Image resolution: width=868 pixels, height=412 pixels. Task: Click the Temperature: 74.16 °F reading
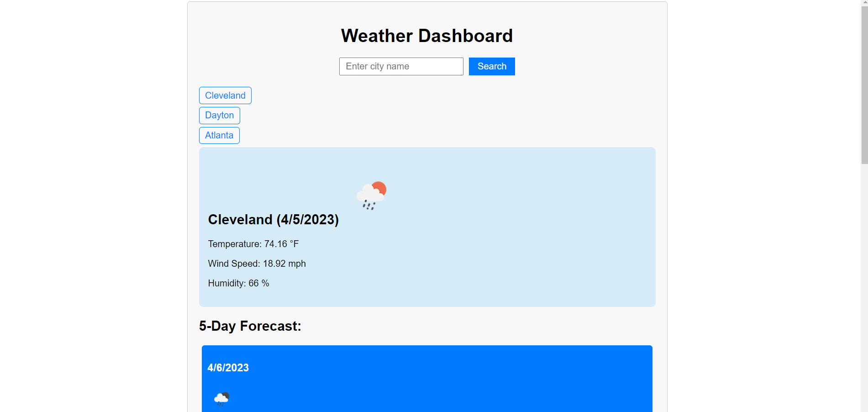tap(253, 244)
